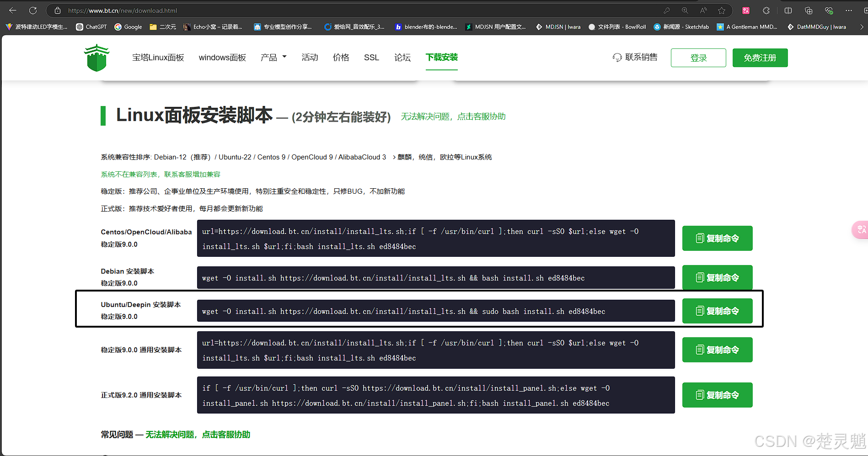Copy the Centos/OpenCloud/Alibaba install command
The image size is (868, 456).
tap(718, 239)
